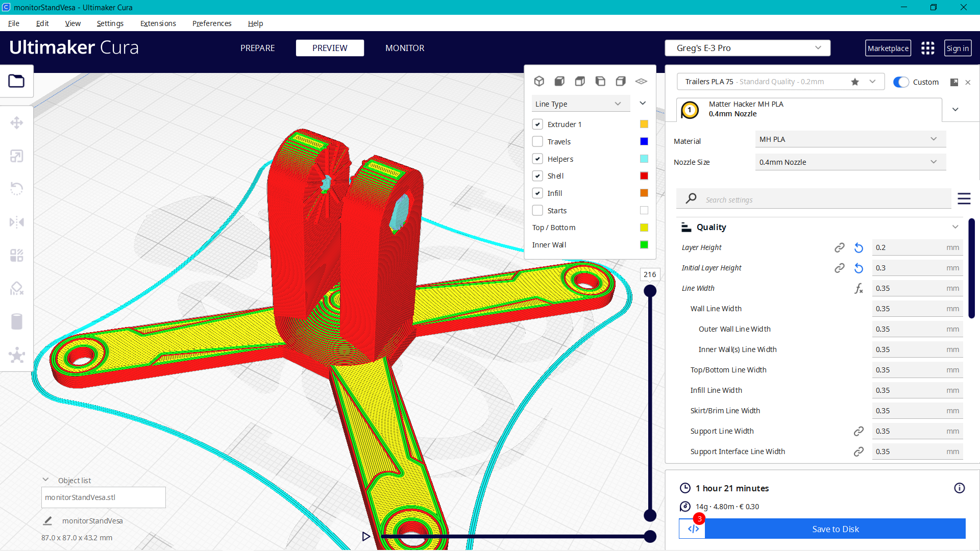Open file with the folder icon

16,81
